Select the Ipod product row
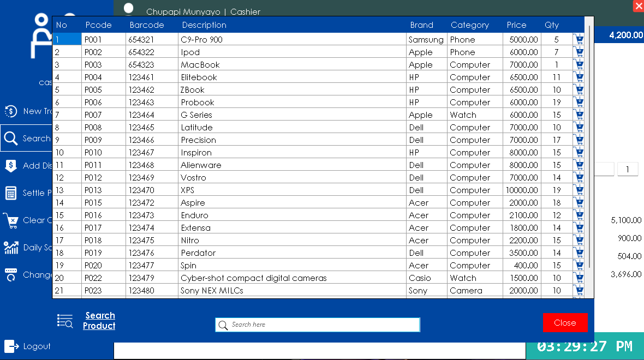Image resolution: width=644 pixels, height=360 pixels. coord(318,52)
